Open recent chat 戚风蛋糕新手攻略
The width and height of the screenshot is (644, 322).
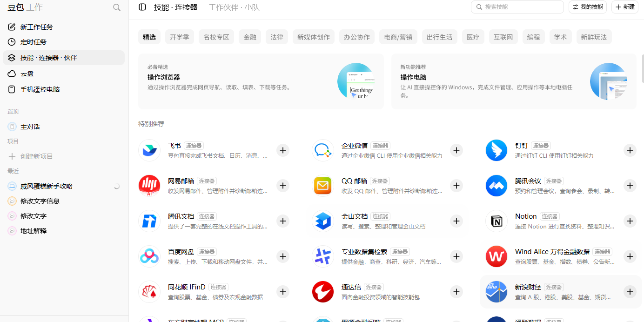pyautogui.click(x=64, y=186)
